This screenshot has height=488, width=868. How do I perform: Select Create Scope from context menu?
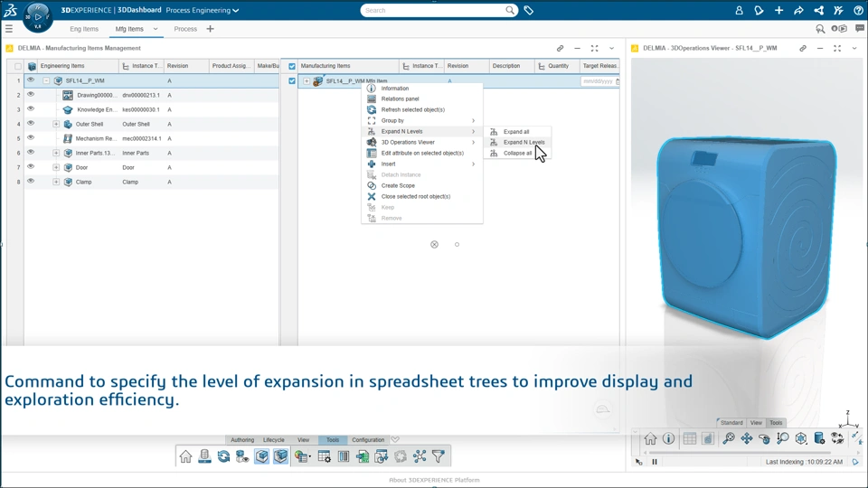click(422, 186)
